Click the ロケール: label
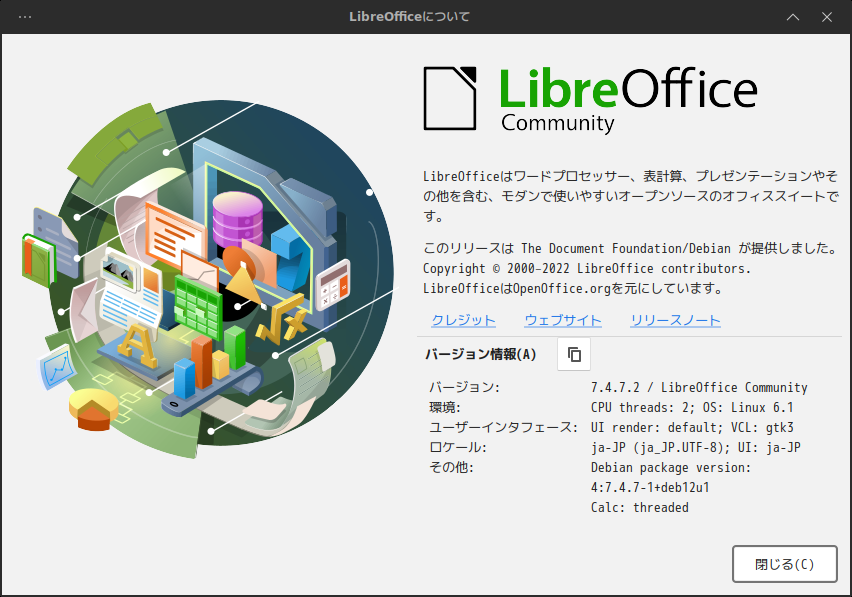The height and width of the screenshot is (597, 852). pyautogui.click(x=458, y=448)
